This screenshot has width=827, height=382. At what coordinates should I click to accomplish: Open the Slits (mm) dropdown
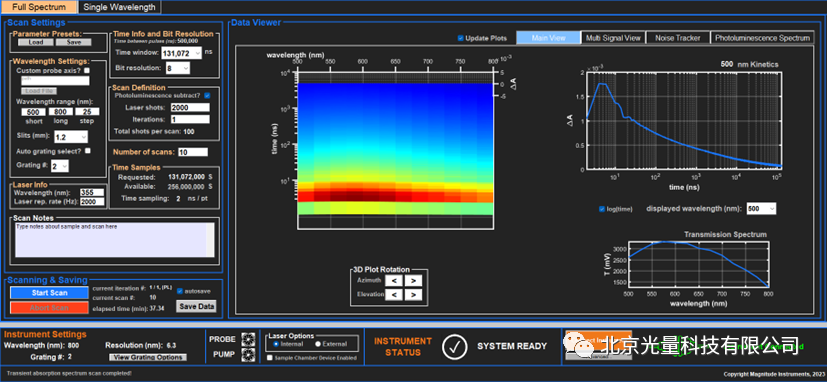[70, 137]
